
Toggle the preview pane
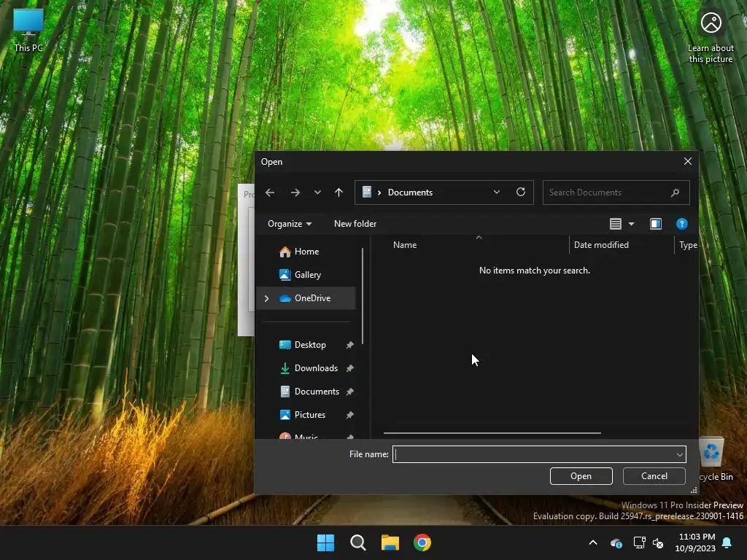(656, 224)
